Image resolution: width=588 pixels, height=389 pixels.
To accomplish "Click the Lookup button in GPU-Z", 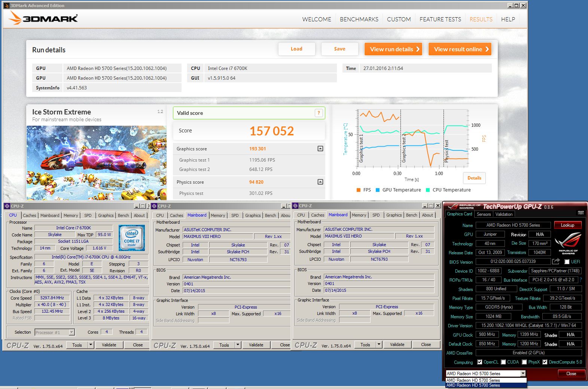I will pyautogui.click(x=567, y=225).
